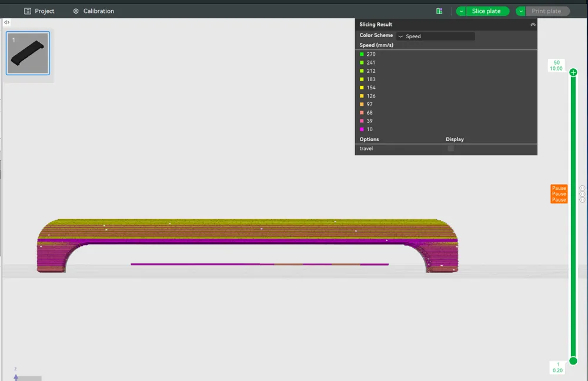Click the vertical layer slider green track
The height and width of the screenshot is (381, 588).
pos(573,217)
